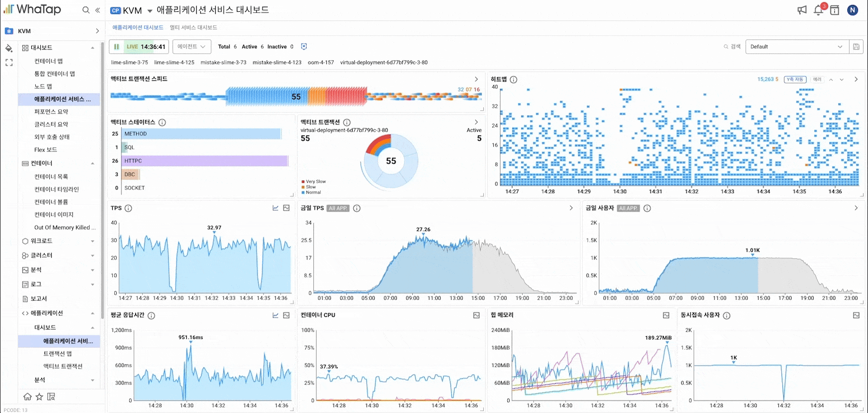Toggle the agent filter shield icon
The height and width of the screenshot is (413, 868).
click(304, 47)
